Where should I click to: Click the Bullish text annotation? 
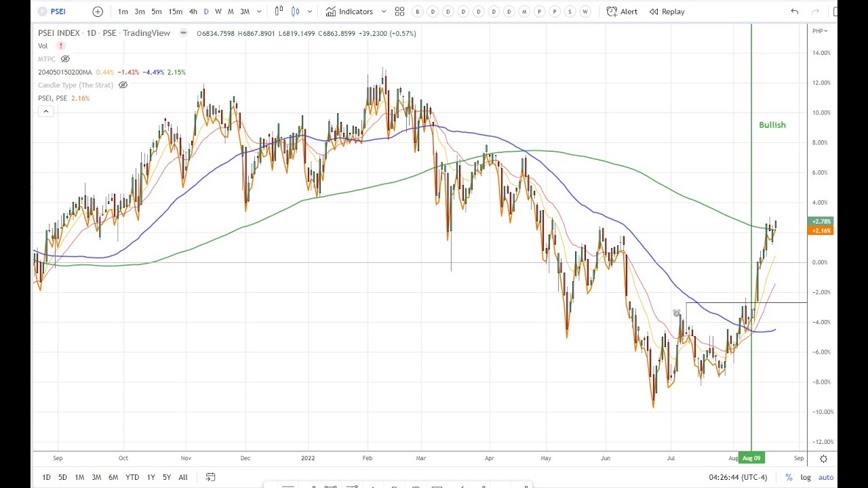pyautogui.click(x=772, y=125)
